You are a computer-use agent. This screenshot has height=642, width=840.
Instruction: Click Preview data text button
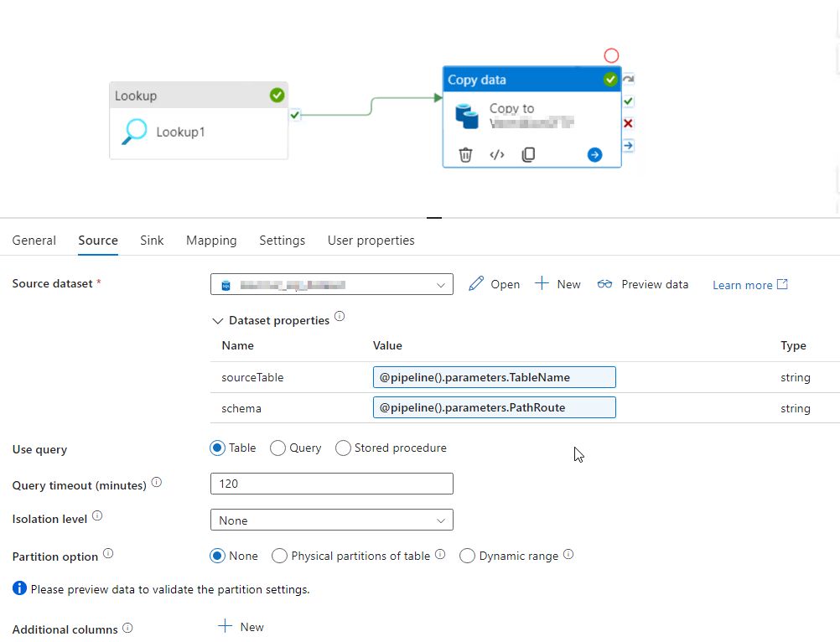point(655,284)
